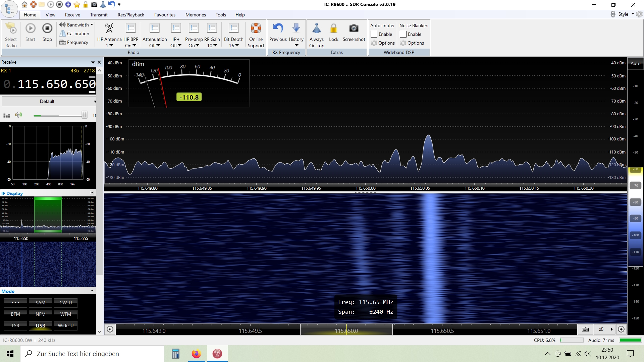Image resolution: width=644 pixels, height=362 pixels.
Task: Click the yellow star favourites icon
Action: coord(77,4)
